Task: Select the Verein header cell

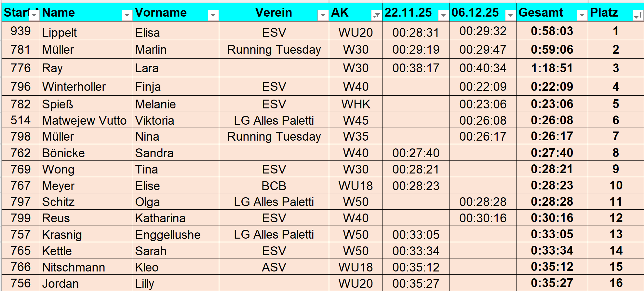Action: tap(273, 12)
